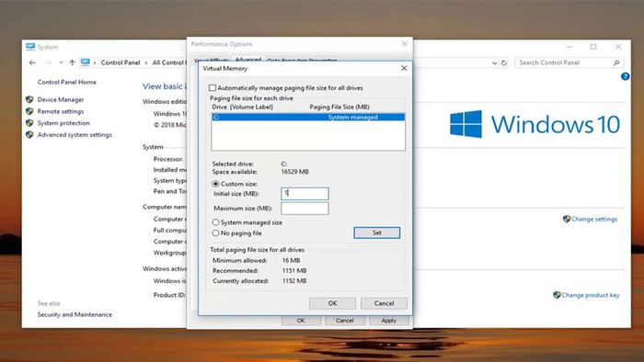
Task: Select Control Panel breadcrumb
Action: click(121, 62)
